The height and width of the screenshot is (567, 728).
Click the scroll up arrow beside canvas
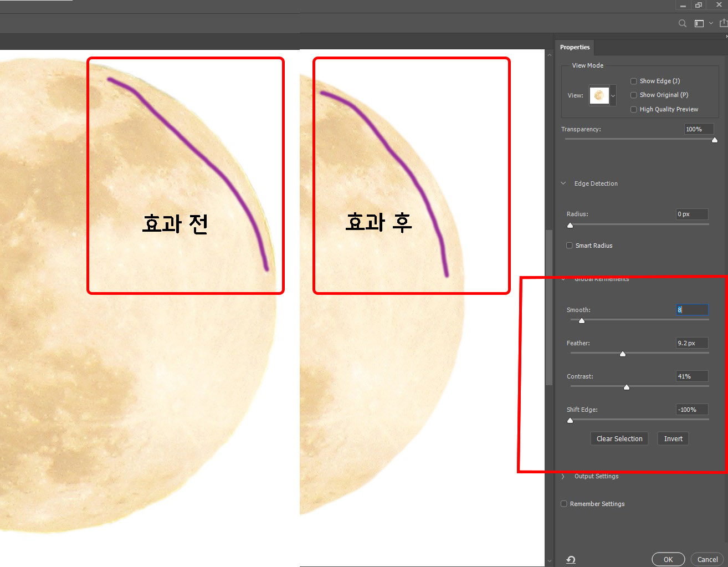(x=549, y=55)
